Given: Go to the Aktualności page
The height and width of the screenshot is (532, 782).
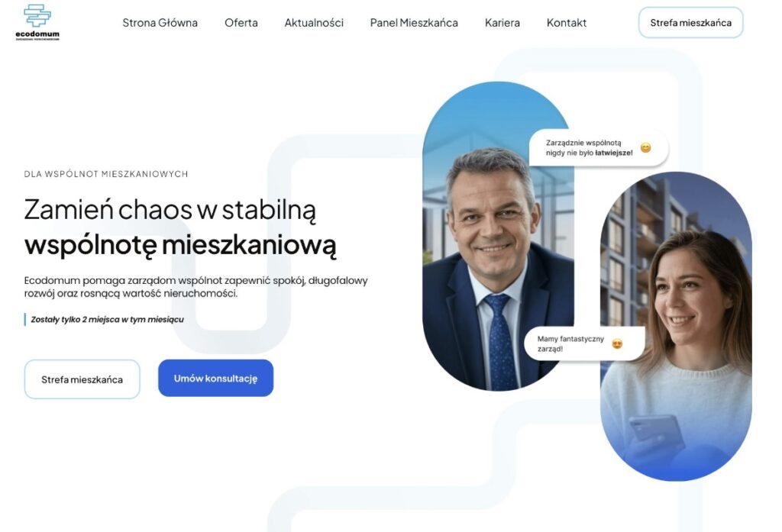Looking at the screenshot, I should pos(314,23).
